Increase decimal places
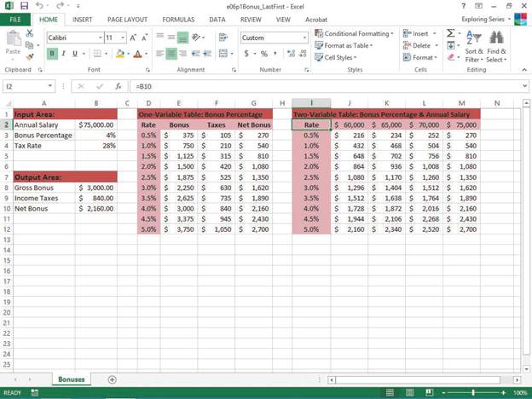 pos(291,53)
